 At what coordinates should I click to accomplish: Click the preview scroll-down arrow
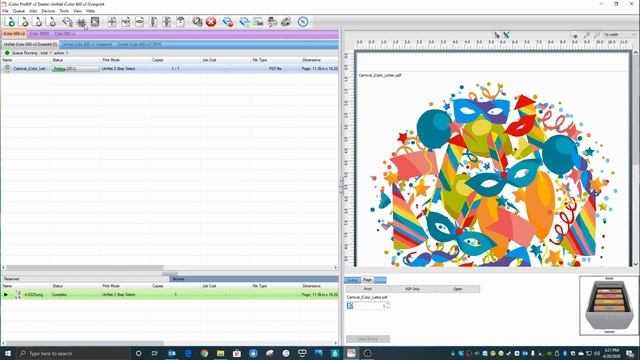point(636,264)
